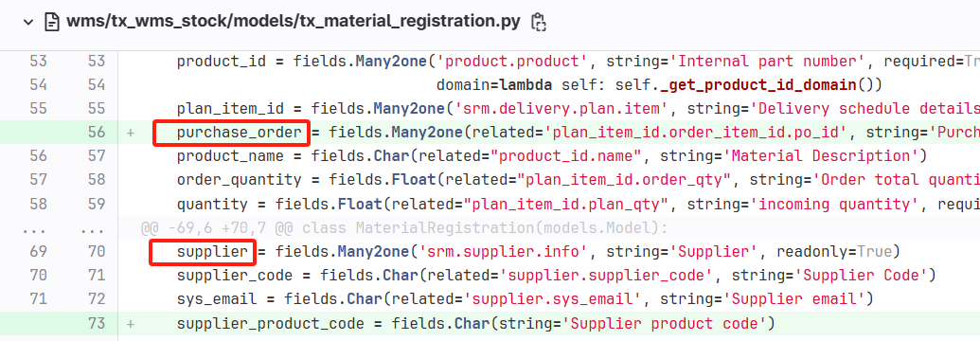Screen dimensions: 980x341
Task: Click the file document icon beside path
Action: (x=51, y=23)
